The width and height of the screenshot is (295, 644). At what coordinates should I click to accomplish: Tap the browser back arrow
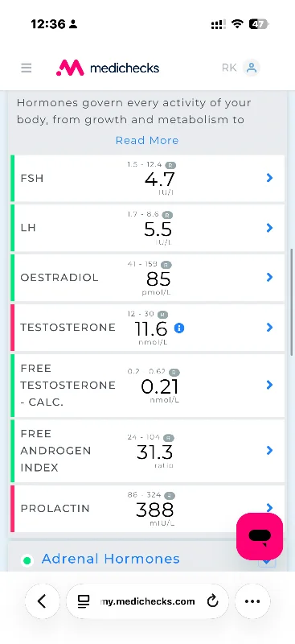coord(42,601)
